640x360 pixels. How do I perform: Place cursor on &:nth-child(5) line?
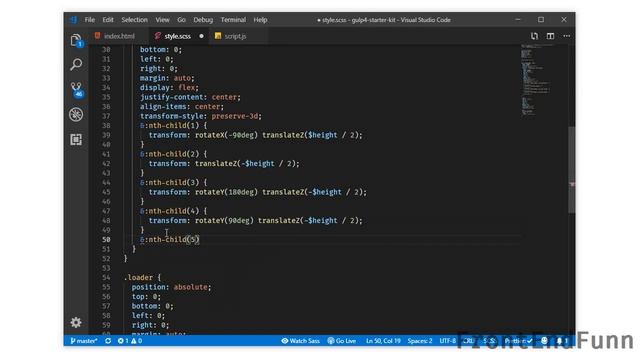[x=170, y=240]
